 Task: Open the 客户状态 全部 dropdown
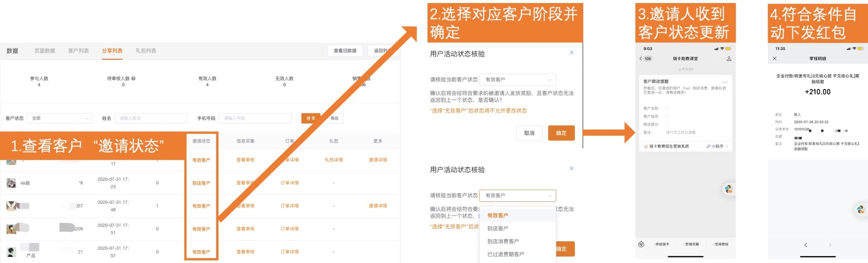point(59,118)
